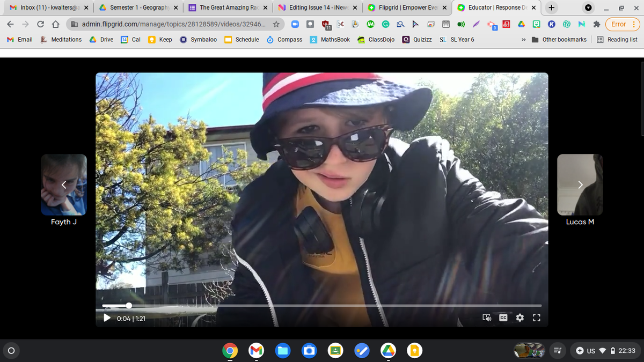
Task: Expand hidden bookmarks chevron
Action: (523, 40)
